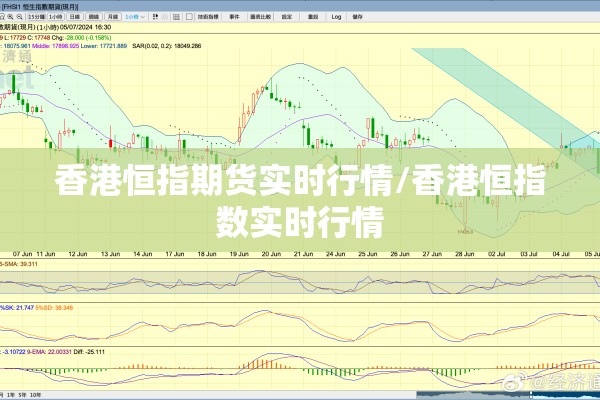
Task: Select the 1小時 interval button
Action: [56, 17]
